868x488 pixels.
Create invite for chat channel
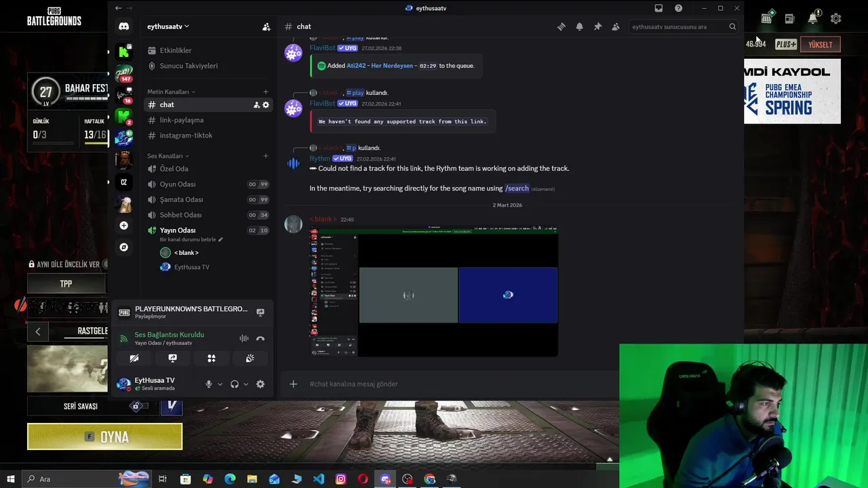point(256,105)
